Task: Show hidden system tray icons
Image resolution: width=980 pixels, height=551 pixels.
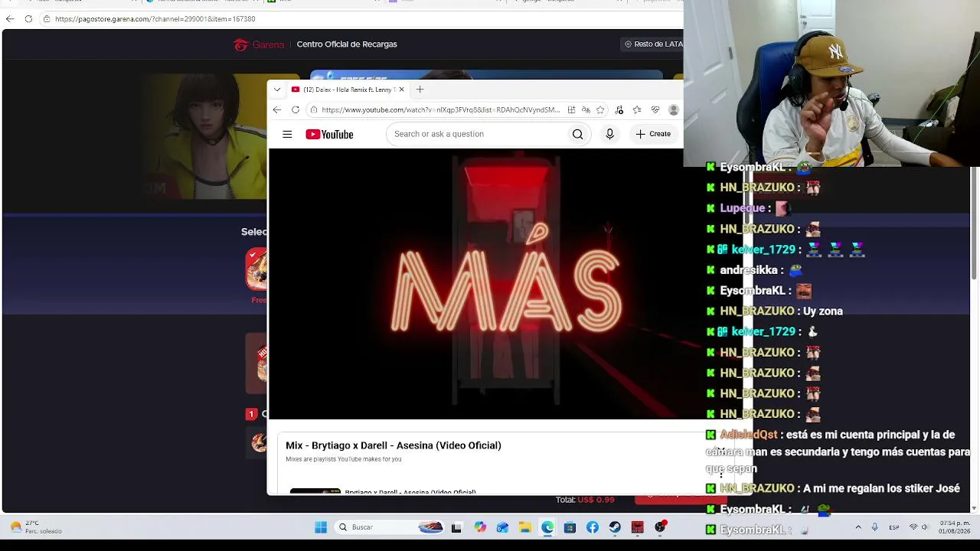Action: tap(858, 527)
